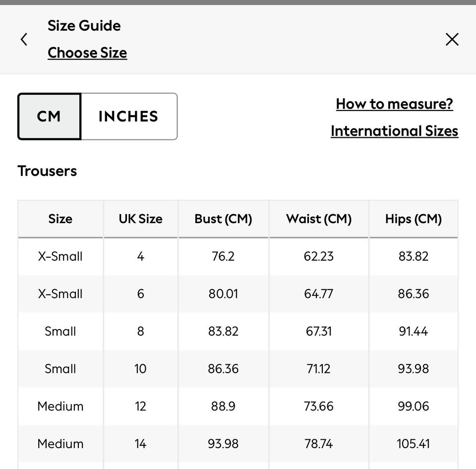476x469 pixels.
Task: Switch measurements to INCHES
Action: coord(128,117)
